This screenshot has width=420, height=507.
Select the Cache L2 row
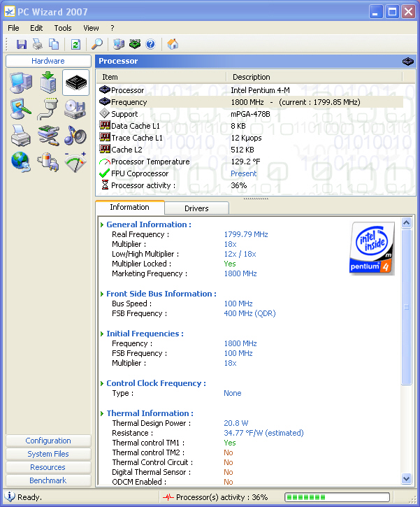[x=251, y=150]
